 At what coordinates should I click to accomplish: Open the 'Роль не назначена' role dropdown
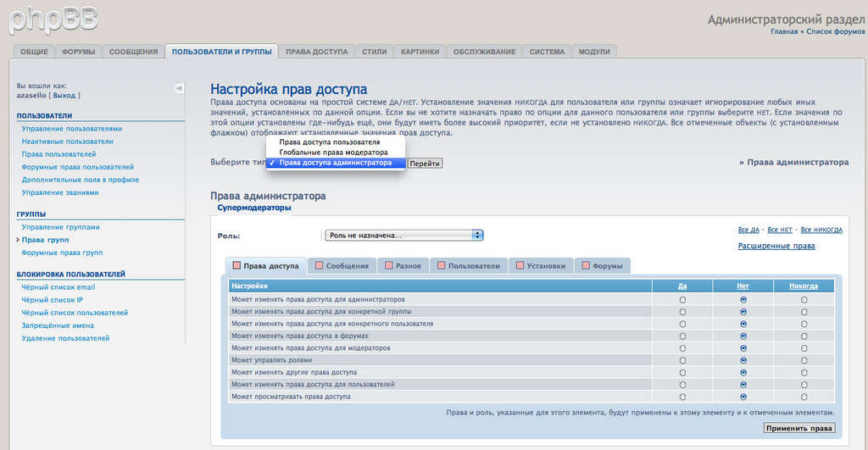tap(403, 235)
